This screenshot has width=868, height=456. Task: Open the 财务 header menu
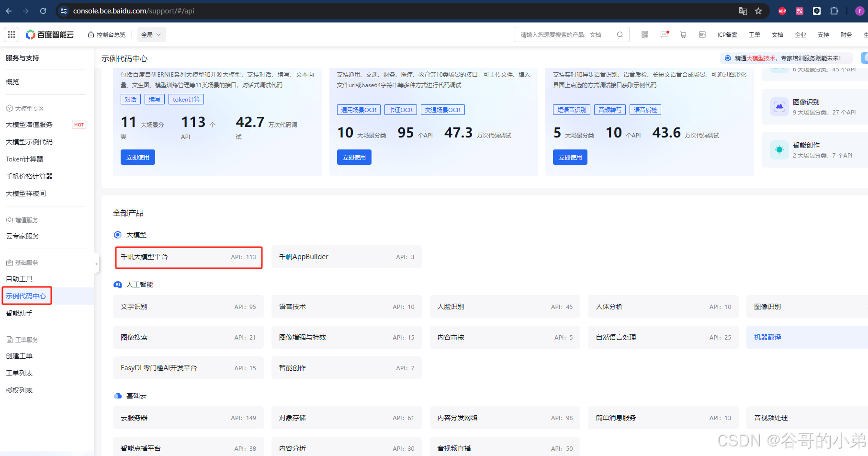point(846,34)
